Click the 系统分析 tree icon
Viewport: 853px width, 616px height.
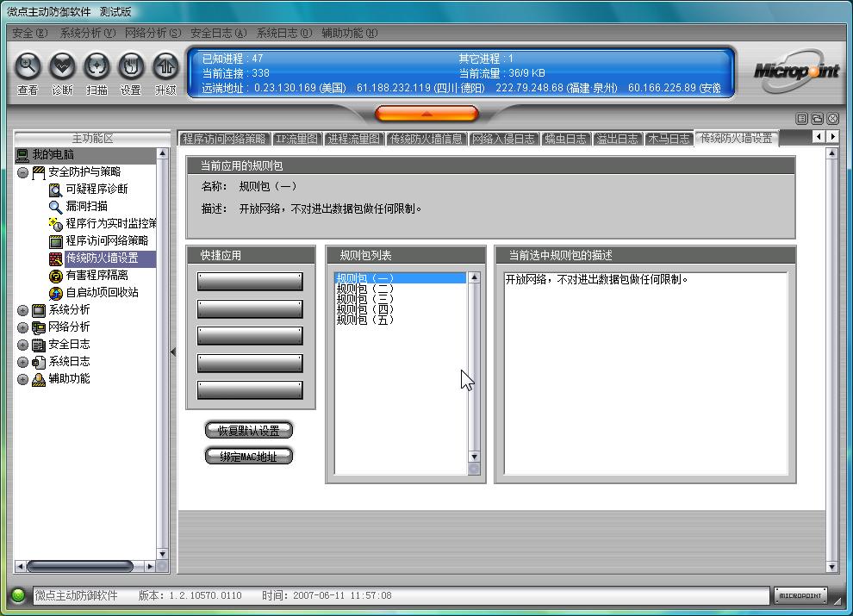[39, 310]
